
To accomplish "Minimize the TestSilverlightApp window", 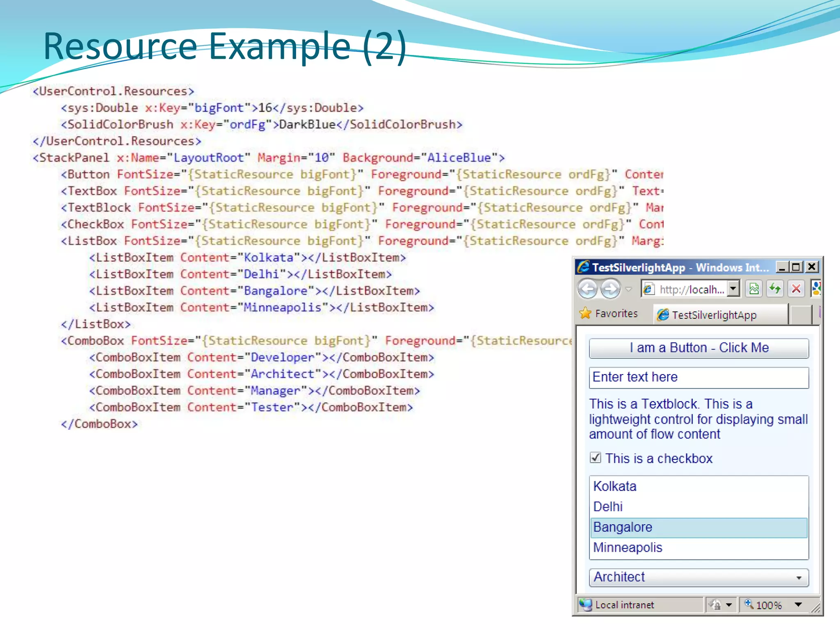I will point(782,267).
